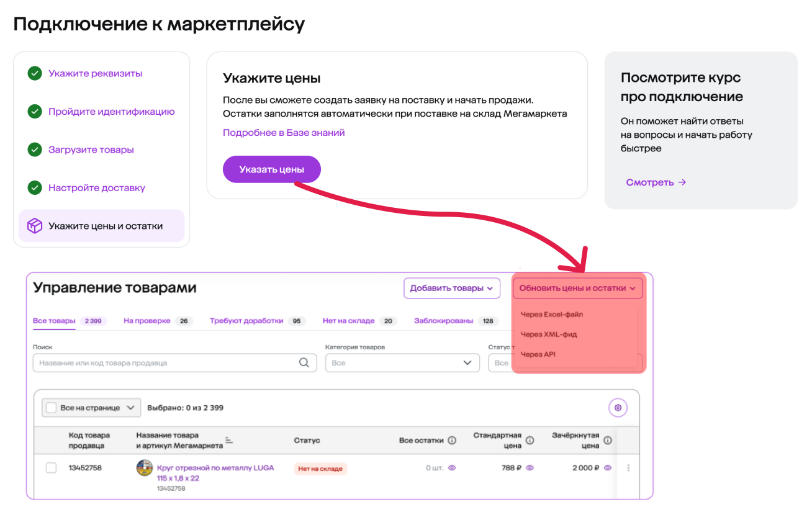
Task: Click info icon beside Зачёркнутая цена
Action: (x=608, y=441)
